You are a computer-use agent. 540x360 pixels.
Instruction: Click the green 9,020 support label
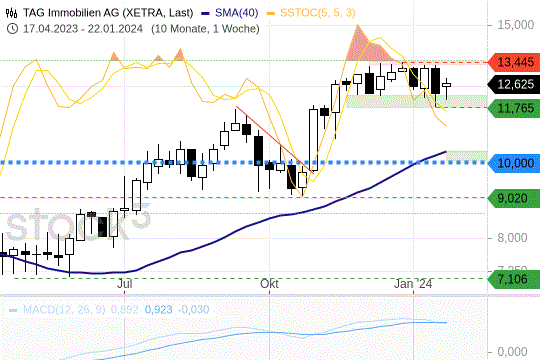tap(514, 198)
